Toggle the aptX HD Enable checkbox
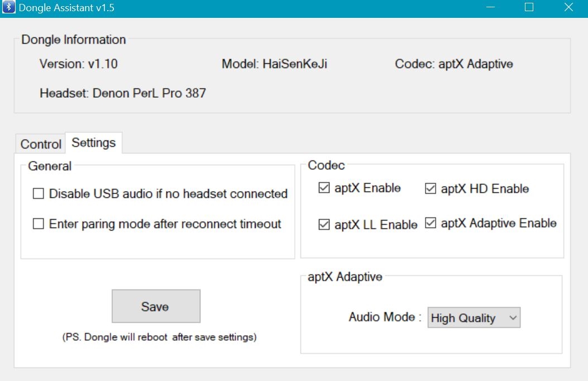The image size is (588, 381). [430, 189]
